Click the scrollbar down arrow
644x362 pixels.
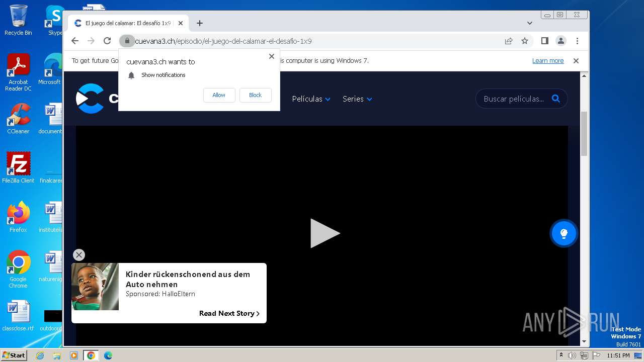click(x=584, y=341)
